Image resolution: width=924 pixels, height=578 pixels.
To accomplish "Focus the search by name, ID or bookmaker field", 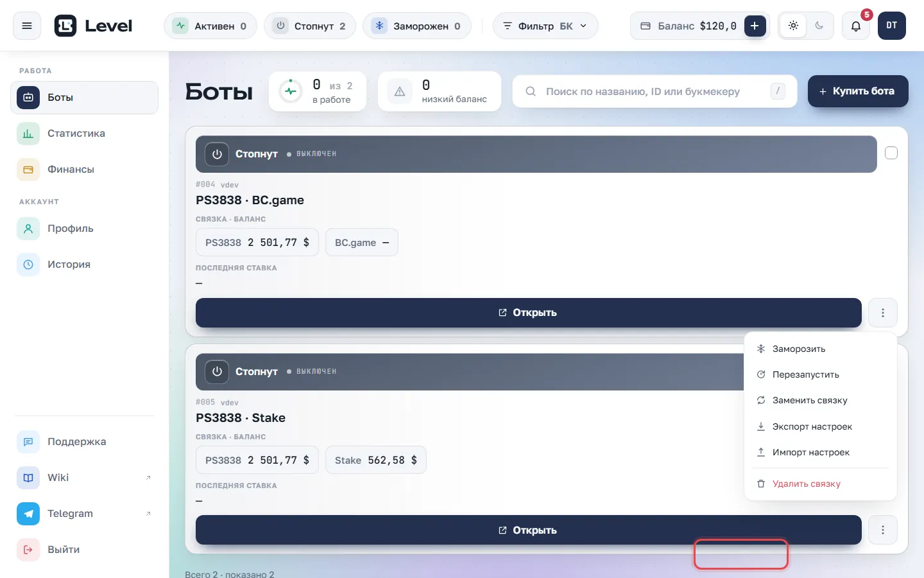I will coord(654,91).
